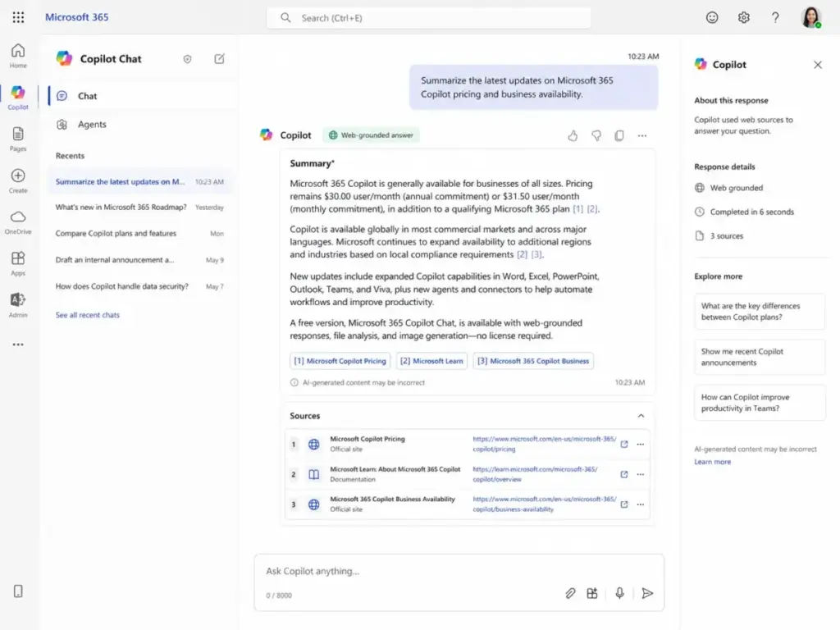Click Web-grounded answer badge
Image resolution: width=840 pixels, height=630 pixels.
(x=371, y=135)
